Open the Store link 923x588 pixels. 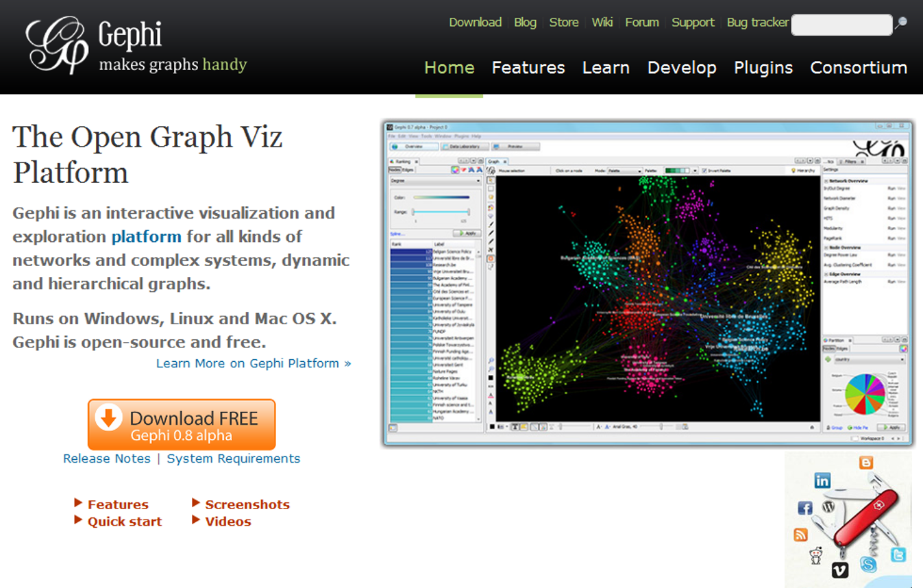(564, 22)
